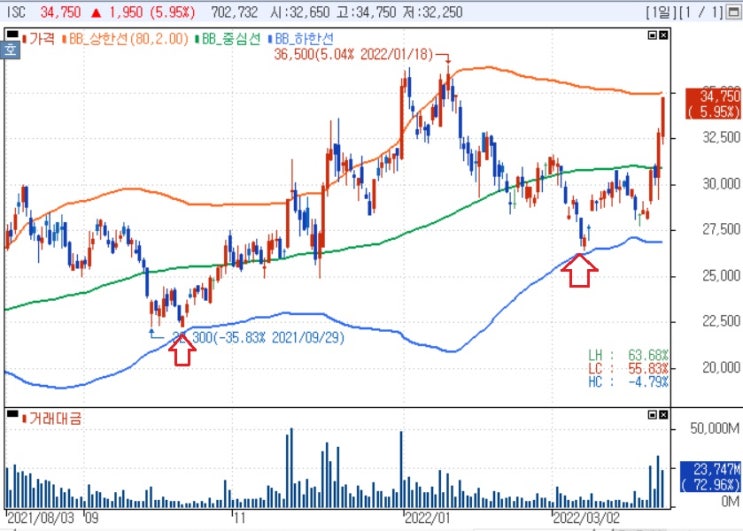Click the 30,000 price axis label

(x=721, y=184)
